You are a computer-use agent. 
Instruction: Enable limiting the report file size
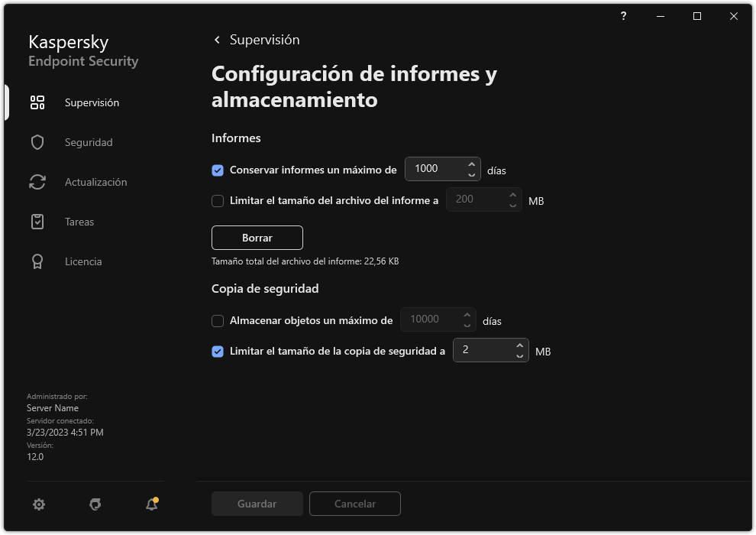point(218,199)
